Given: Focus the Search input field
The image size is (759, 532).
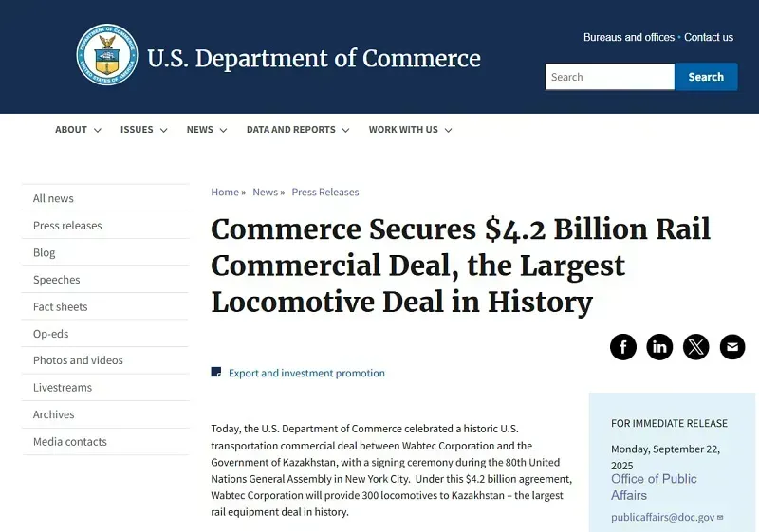Looking at the screenshot, I should (x=609, y=77).
